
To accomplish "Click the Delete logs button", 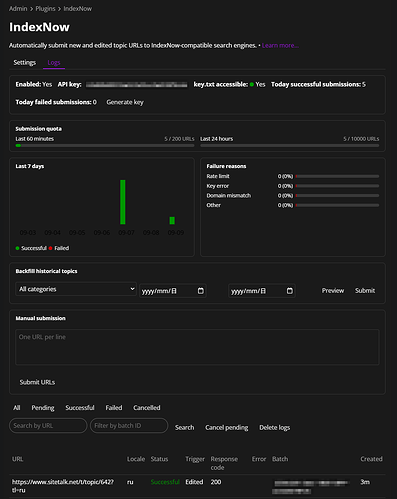I will click(x=275, y=428).
